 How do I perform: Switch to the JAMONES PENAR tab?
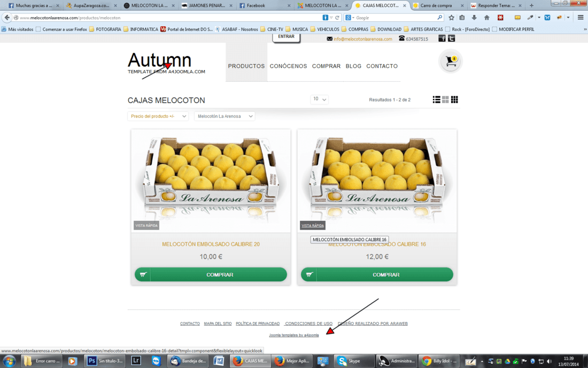[x=207, y=6]
